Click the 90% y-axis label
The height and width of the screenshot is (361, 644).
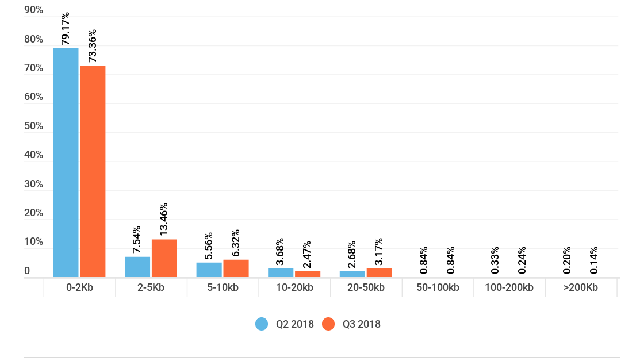(x=34, y=10)
